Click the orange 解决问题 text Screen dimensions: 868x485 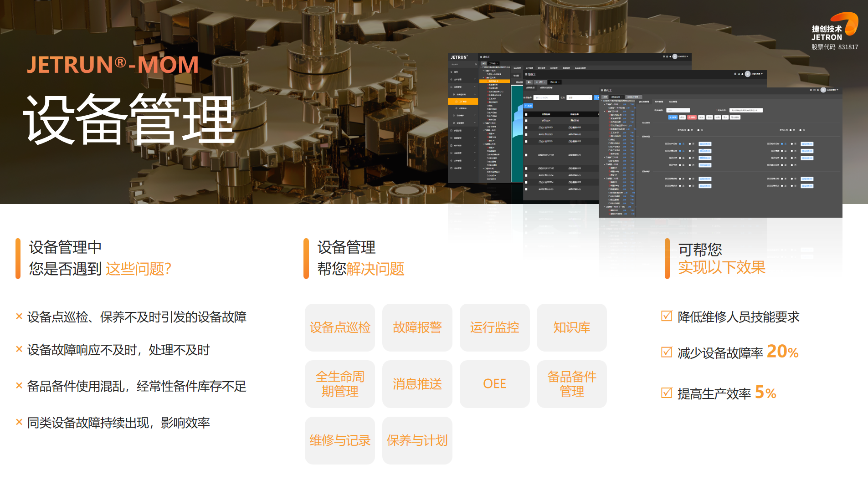pos(375,269)
